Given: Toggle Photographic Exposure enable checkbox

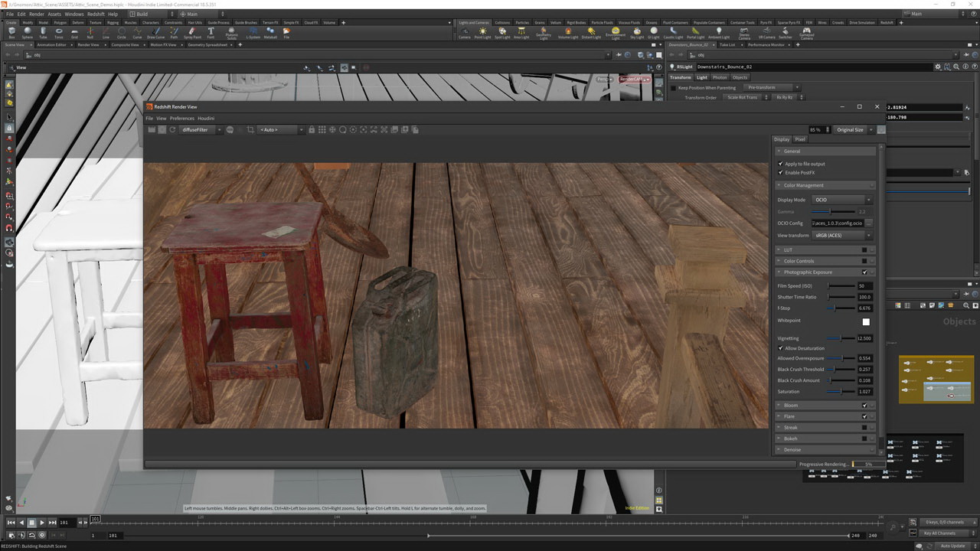Looking at the screenshot, I should click(x=864, y=272).
